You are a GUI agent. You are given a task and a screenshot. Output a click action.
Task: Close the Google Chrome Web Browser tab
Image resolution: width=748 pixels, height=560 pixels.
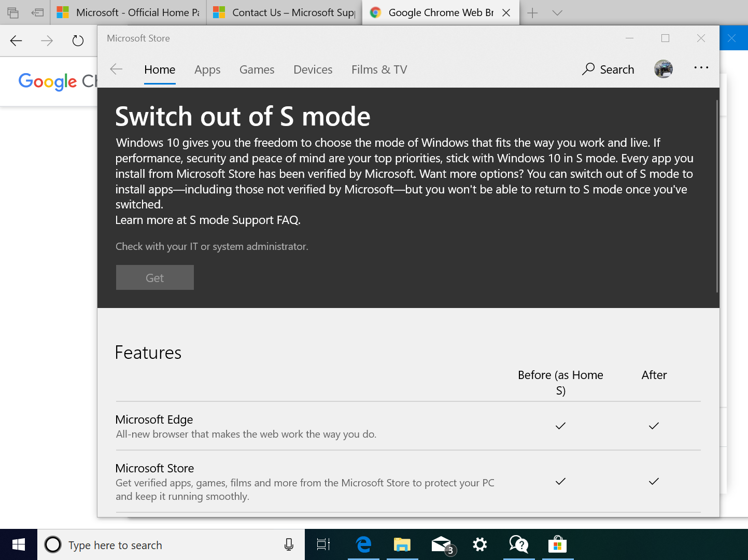tap(506, 12)
